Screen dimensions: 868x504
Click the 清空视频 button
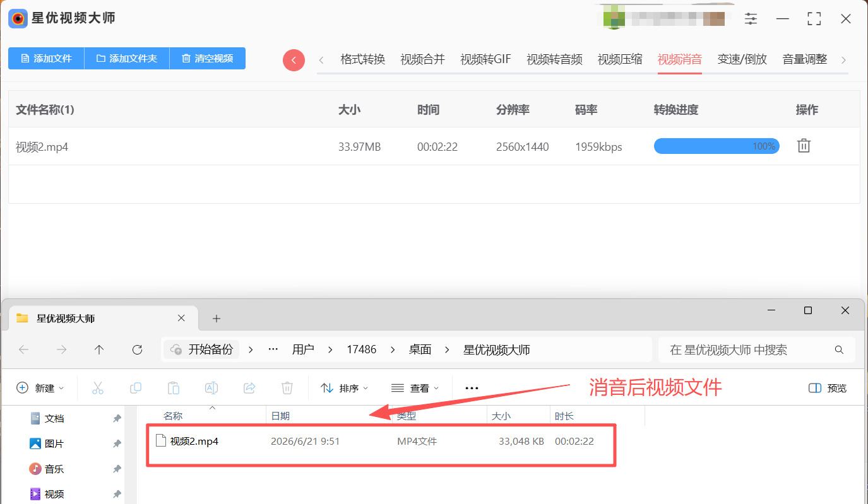click(208, 59)
